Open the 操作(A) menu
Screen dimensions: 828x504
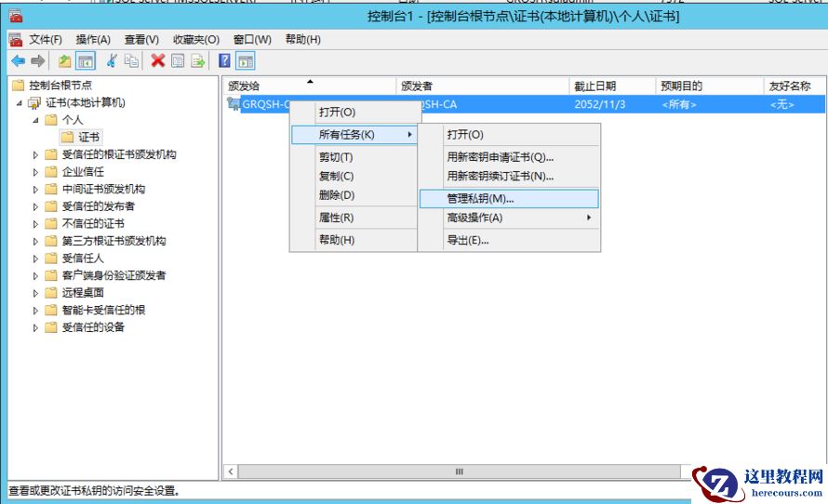pyautogui.click(x=93, y=40)
